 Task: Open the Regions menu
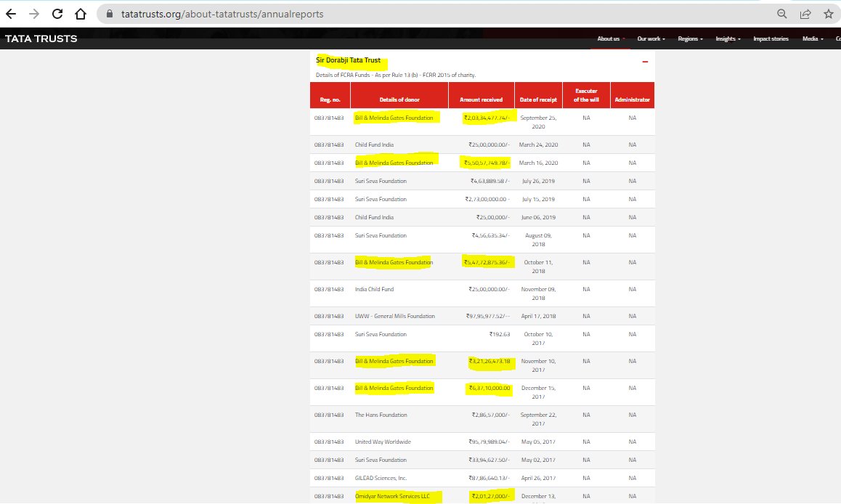click(x=690, y=38)
